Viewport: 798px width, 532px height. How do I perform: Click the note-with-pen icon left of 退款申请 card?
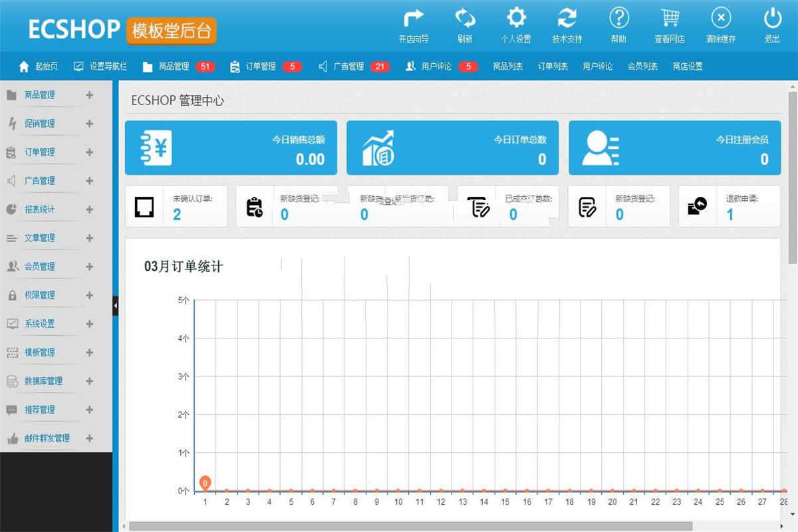(587, 207)
